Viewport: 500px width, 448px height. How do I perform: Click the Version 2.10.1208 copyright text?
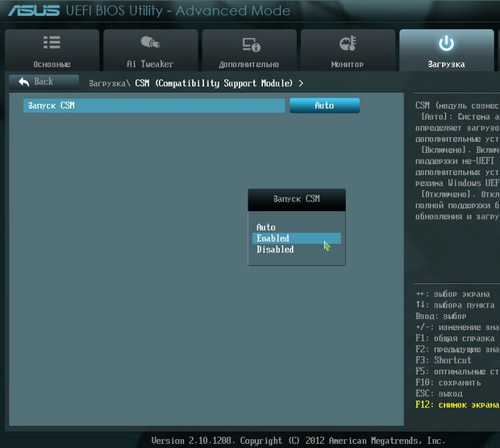click(298, 441)
